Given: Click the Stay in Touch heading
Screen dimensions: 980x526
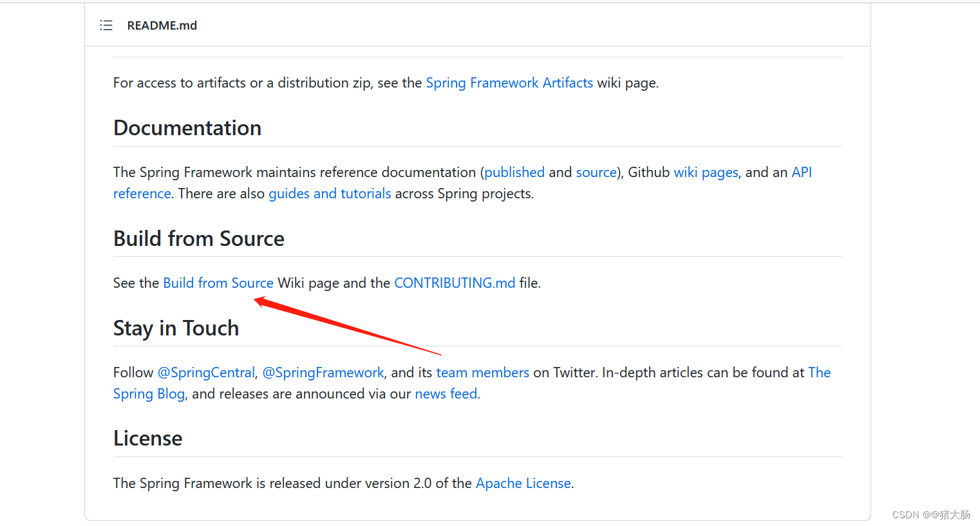Looking at the screenshot, I should [x=176, y=328].
